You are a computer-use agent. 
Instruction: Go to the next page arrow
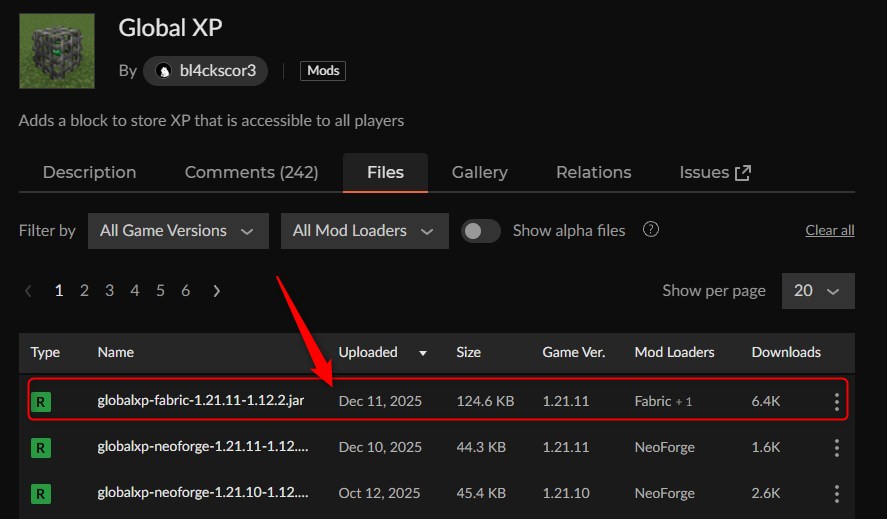[x=216, y=291]
